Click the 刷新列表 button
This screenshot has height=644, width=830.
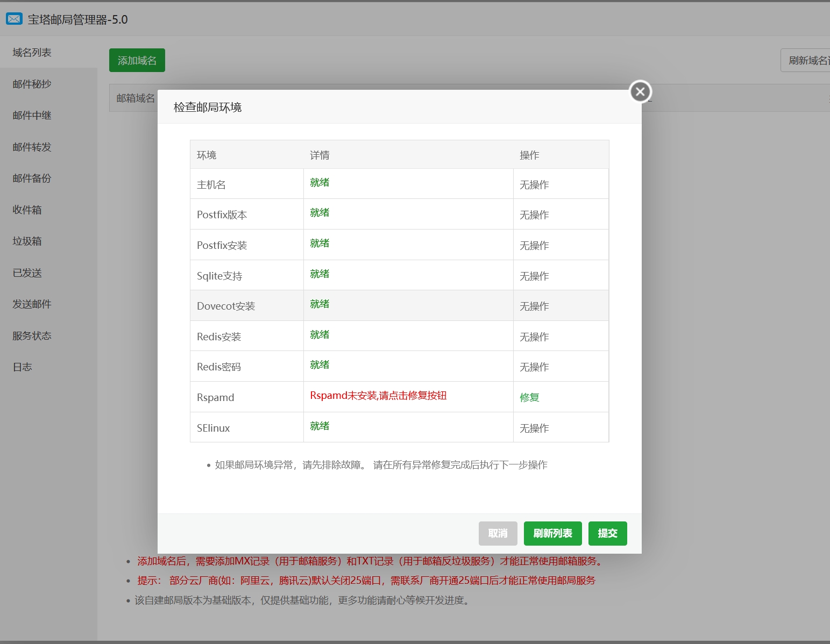[552, 533]
